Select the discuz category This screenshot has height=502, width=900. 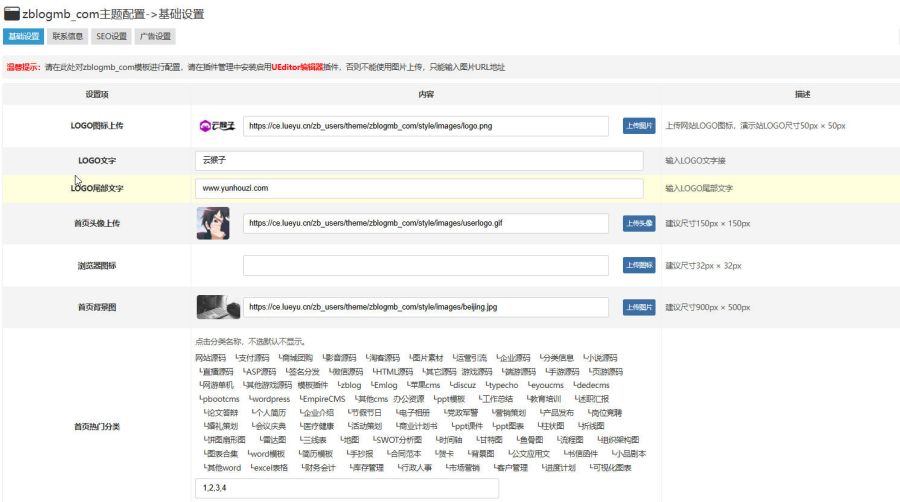464,386
